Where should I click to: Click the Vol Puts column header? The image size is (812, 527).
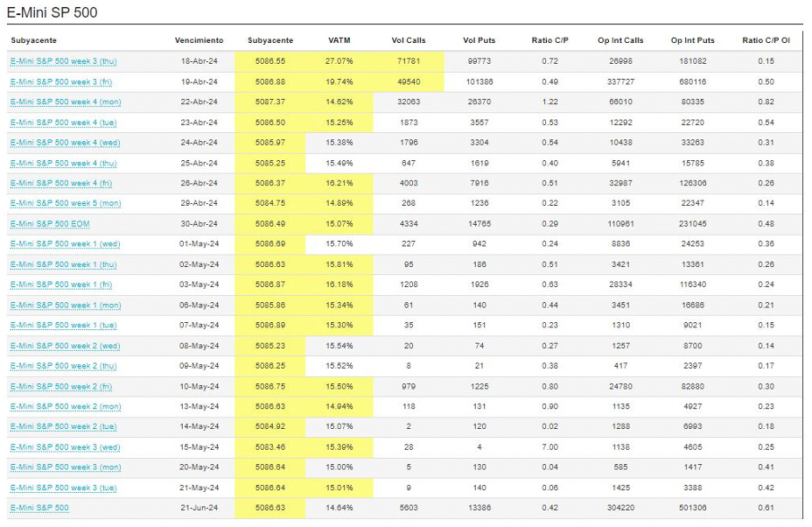click(x=479, y=40)
